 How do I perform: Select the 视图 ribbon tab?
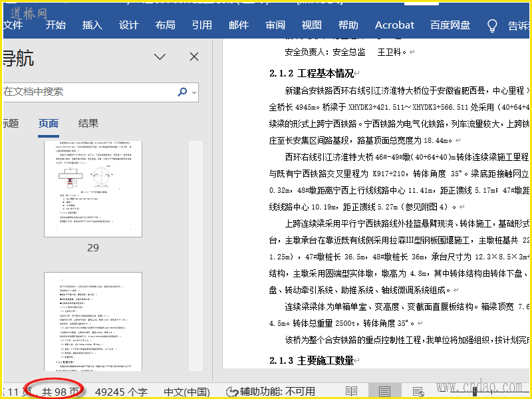click(x=311, y=25)
